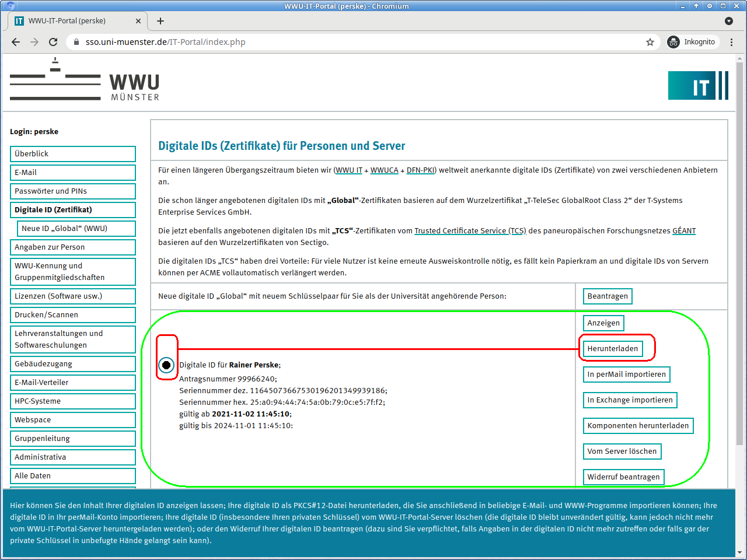Click the page vertical scrollbar
The height and width of the screenshot is (560, 747).
pos(740,292)
